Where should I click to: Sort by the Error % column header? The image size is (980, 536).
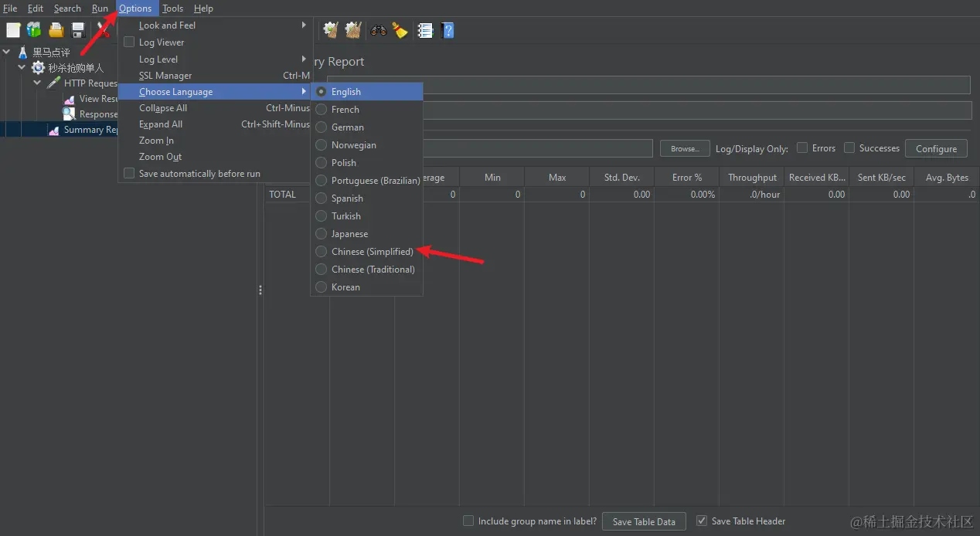687,177
